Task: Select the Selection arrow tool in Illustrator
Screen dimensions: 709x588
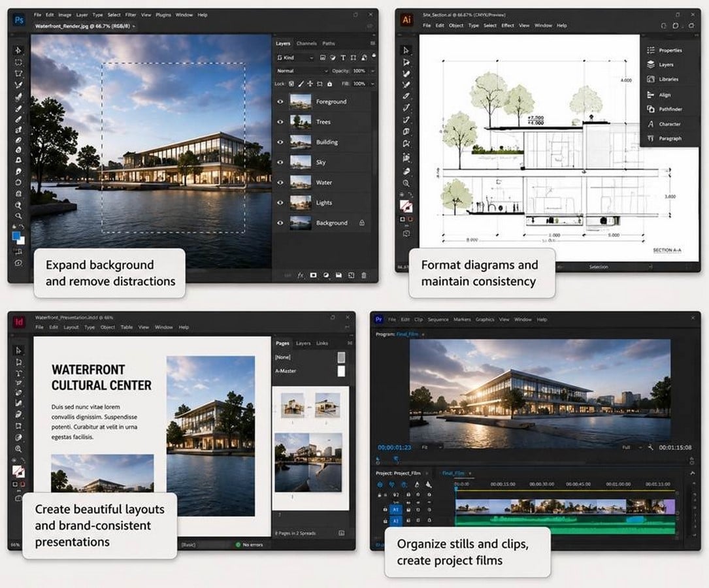Action: (x=406, y=50)
